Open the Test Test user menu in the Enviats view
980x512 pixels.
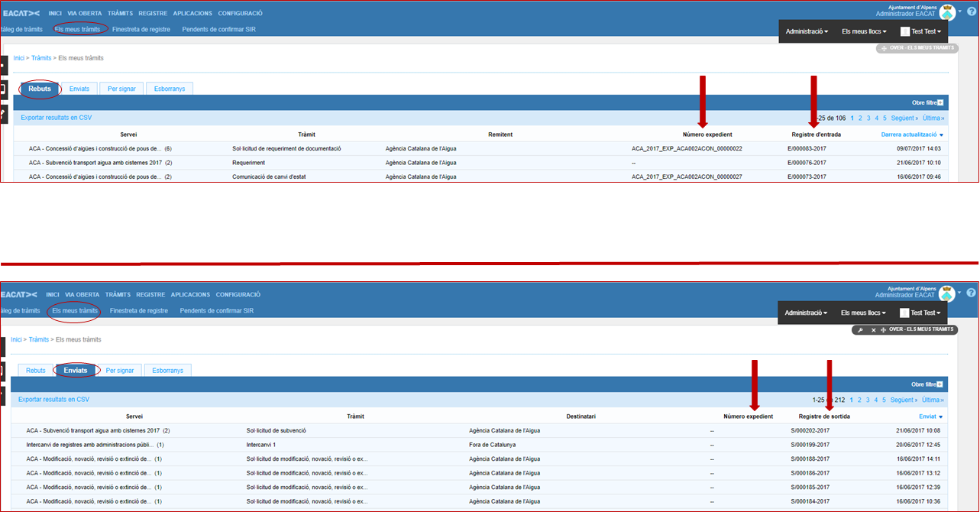[920, 313]
